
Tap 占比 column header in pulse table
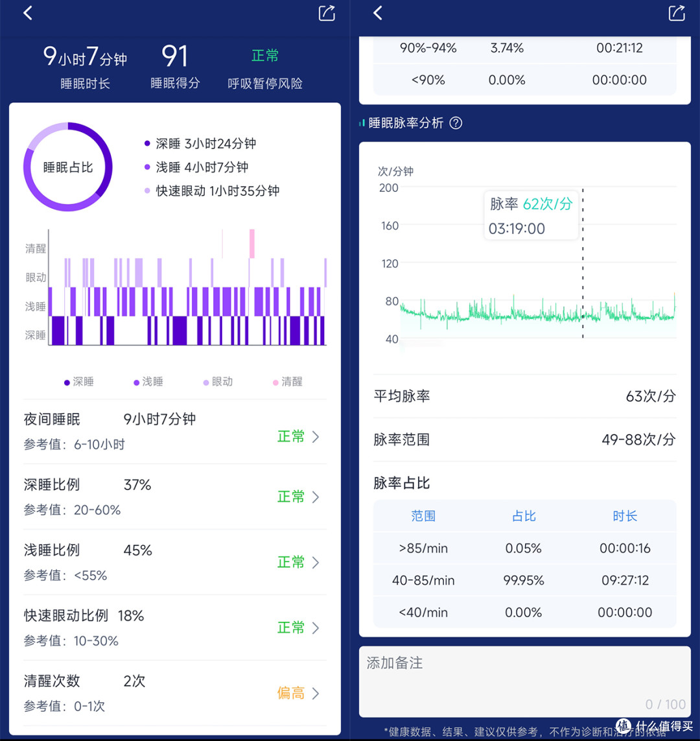(x=524, y=516)
